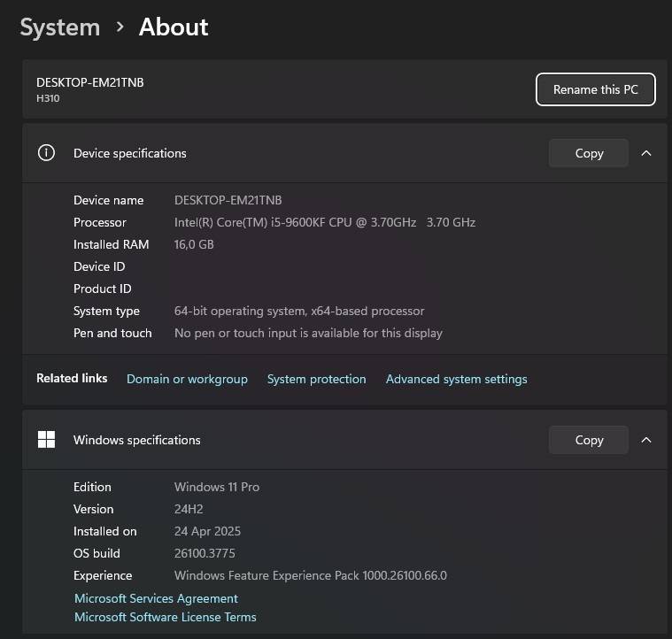Click the Windows specifications header title
672x639 pixels.
[136, 440]
